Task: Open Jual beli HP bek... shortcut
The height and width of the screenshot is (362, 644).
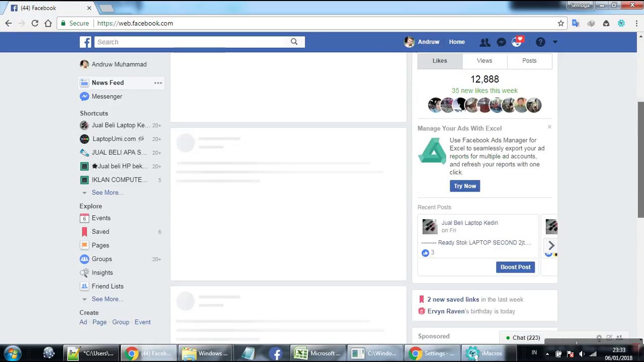Action: pyautogui.click(x=120, y=166)
